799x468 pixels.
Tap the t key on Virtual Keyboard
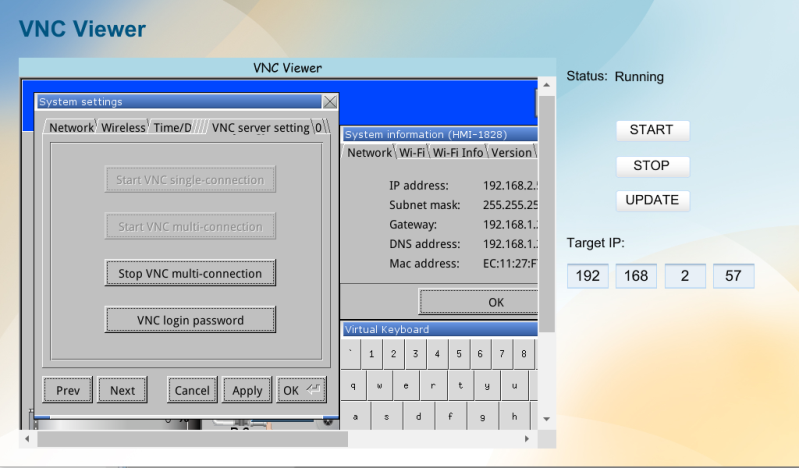pyautogui.click(x=460, y=386)
